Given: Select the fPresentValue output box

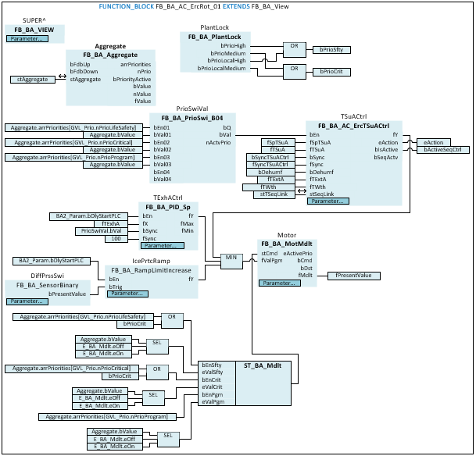Looking at the screenshot, I should tap(353, 276).
